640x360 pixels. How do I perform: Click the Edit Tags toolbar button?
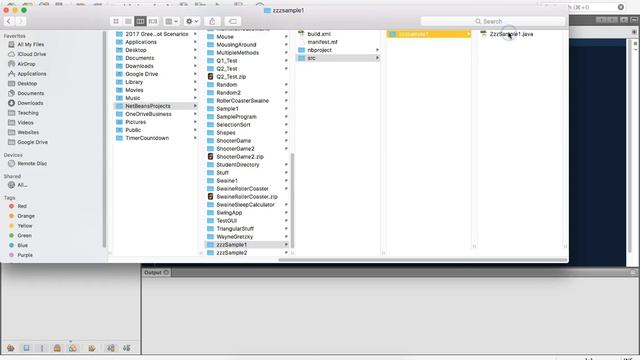233,21
